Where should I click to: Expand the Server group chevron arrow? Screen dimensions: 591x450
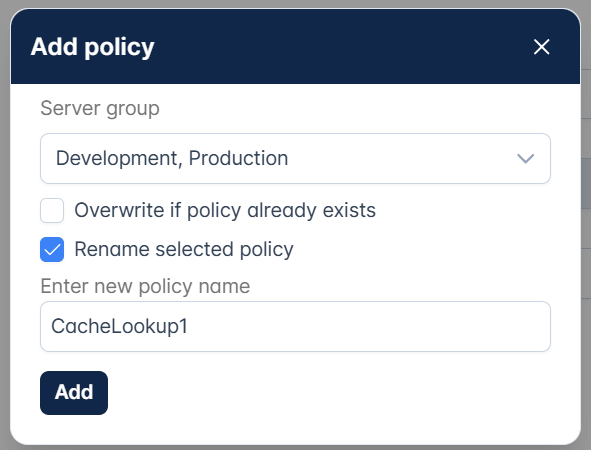[x=525, y=158]
